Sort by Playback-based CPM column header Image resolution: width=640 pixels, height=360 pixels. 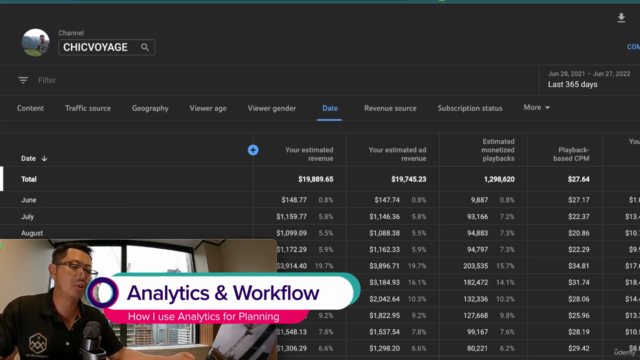pos(571,154)
